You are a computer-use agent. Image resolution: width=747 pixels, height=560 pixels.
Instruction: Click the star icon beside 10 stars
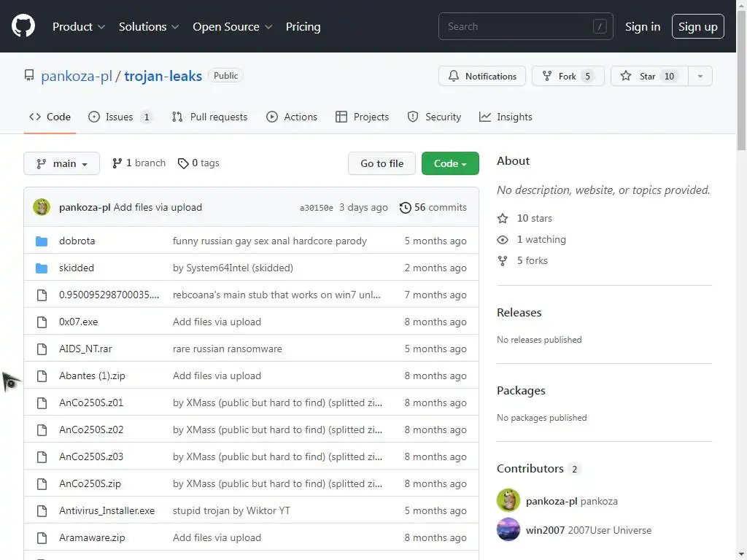point(503,218)
